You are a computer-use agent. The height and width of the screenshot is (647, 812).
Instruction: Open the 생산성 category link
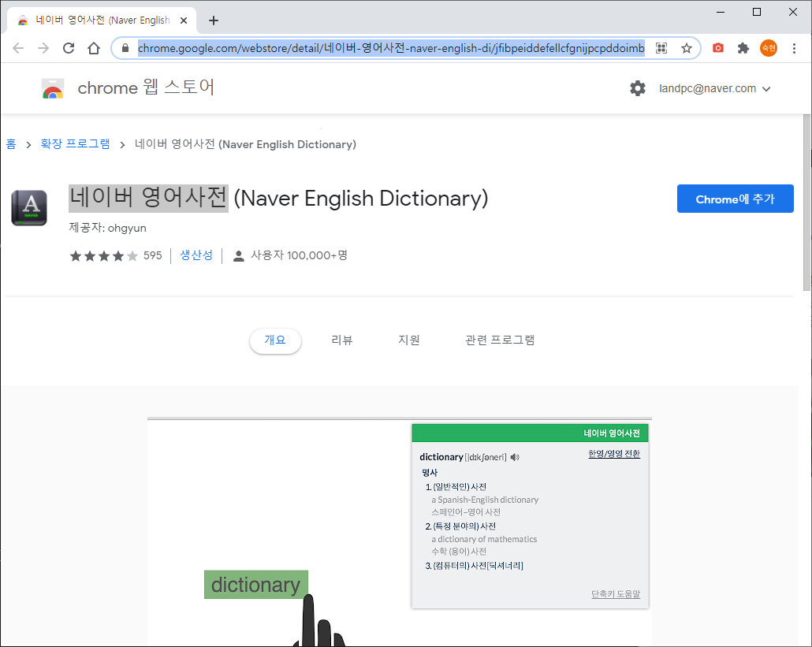tap(196, 255)
